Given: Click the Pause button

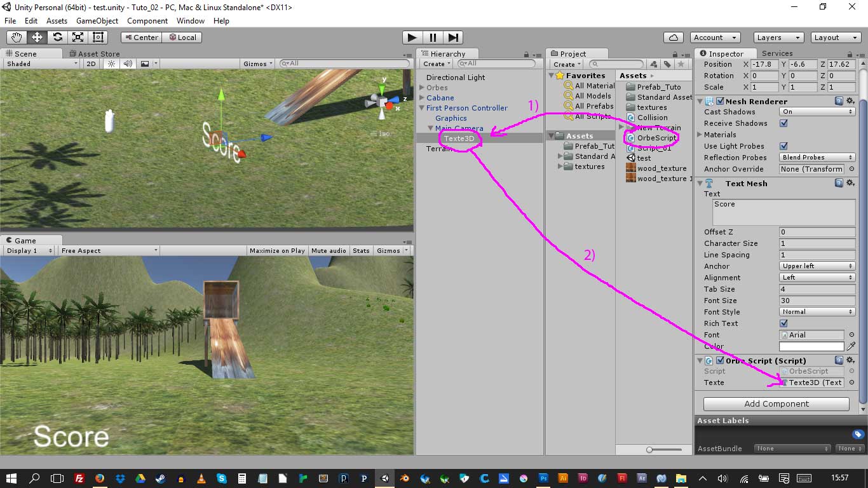Looking at the screenshot, I should click(x=432, y=37).
